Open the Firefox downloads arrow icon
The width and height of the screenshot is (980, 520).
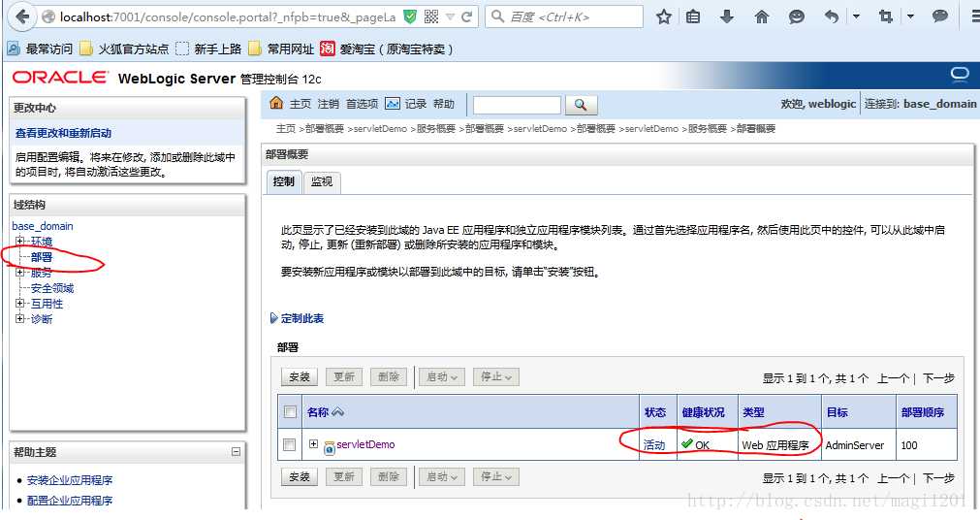point(727,16)
